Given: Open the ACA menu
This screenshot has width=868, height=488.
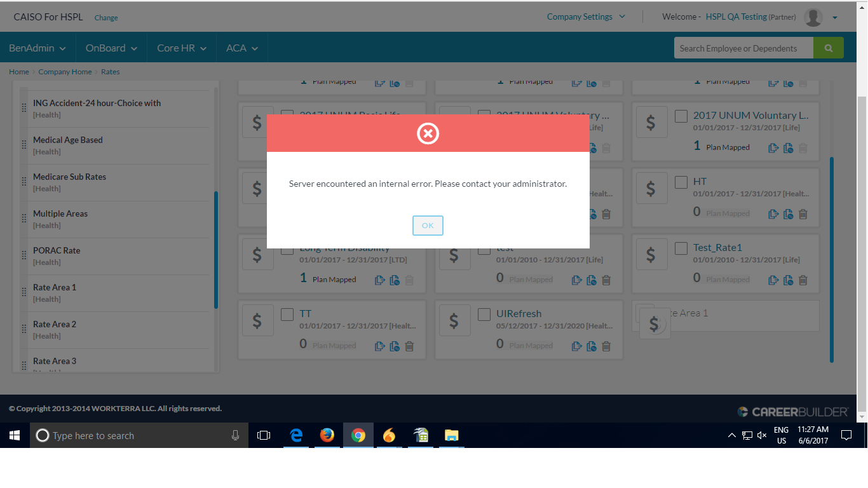Looking at the screenshot, I should (x=242, y=48).
